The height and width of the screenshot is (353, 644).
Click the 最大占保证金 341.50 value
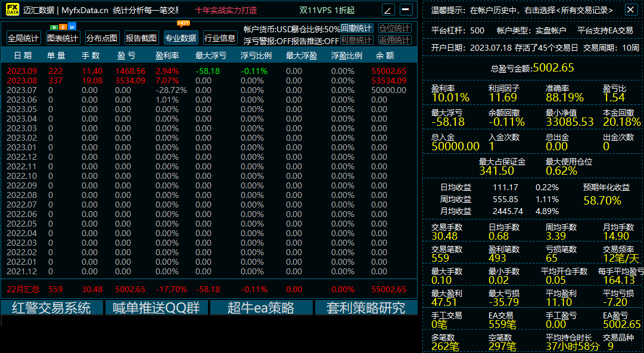497,171
